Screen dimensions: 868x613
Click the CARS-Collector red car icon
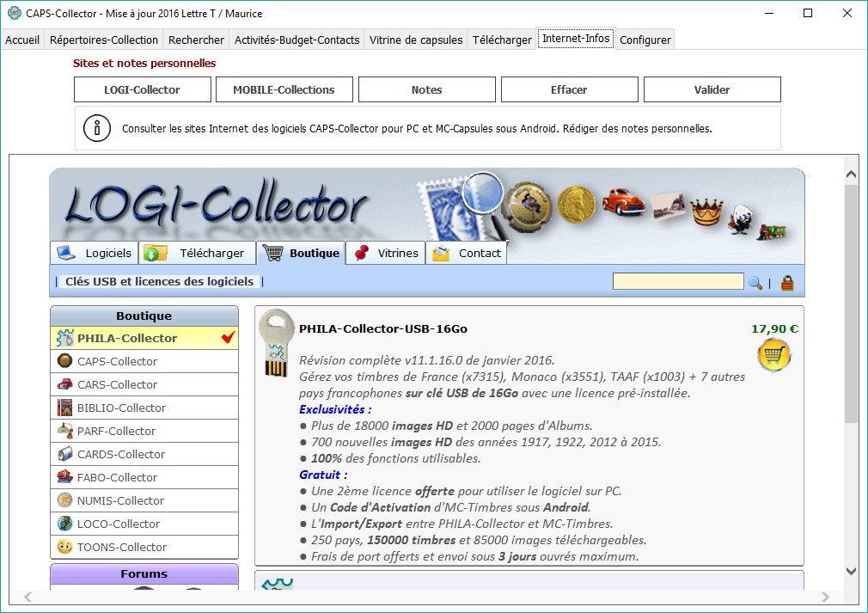click(64, 384)
